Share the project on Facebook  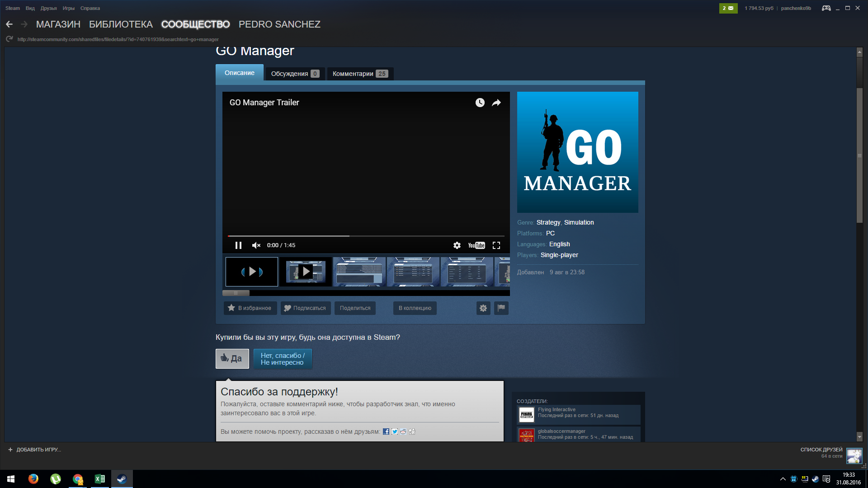pyautogui.click(x=386, y=432)
